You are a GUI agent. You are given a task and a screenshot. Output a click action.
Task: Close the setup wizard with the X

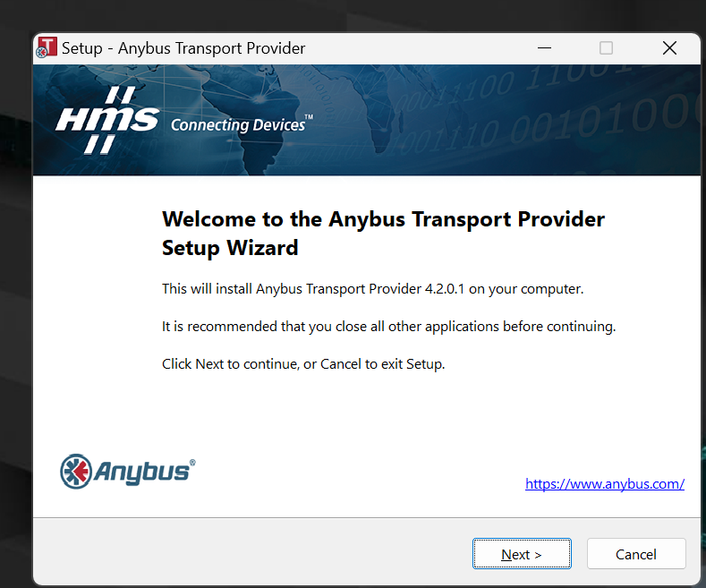(669, 47)
